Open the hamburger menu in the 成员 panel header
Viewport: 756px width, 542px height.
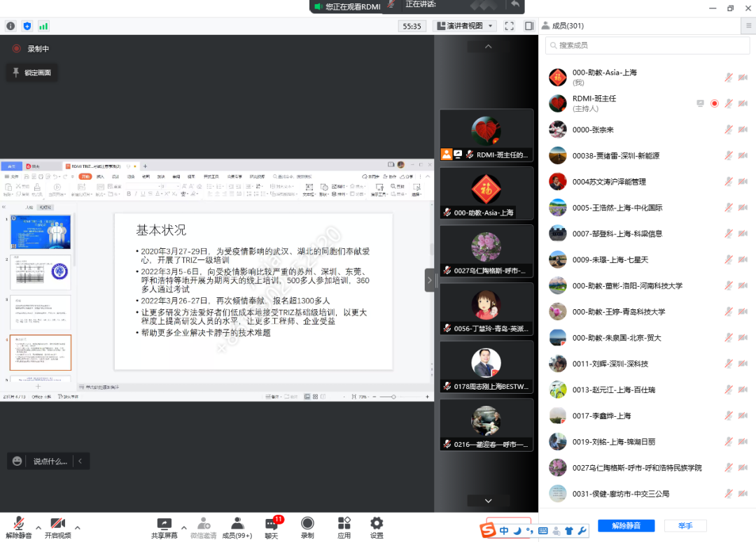[x=748, y=25]
